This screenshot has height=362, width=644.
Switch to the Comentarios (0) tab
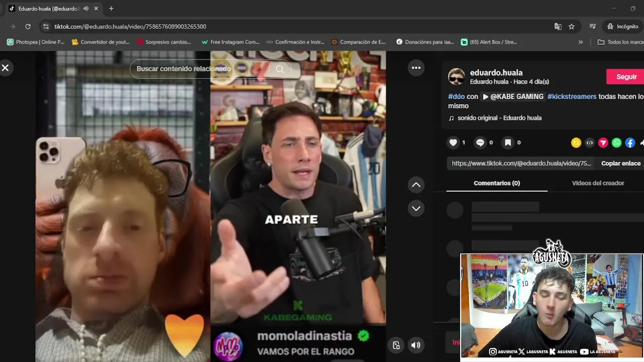[x=497, y=183]
